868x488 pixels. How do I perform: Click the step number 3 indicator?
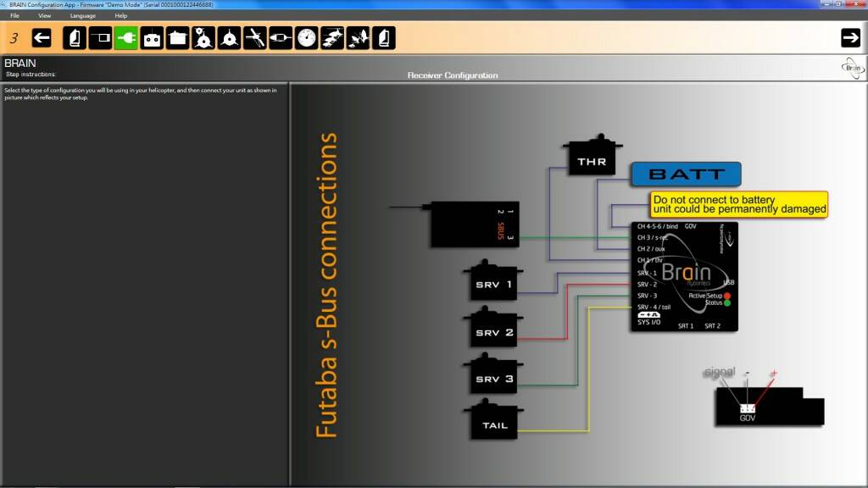(14, 38)
